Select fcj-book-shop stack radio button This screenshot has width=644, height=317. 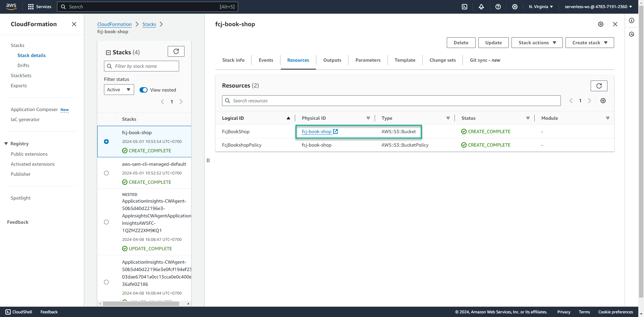coord(106,142)
